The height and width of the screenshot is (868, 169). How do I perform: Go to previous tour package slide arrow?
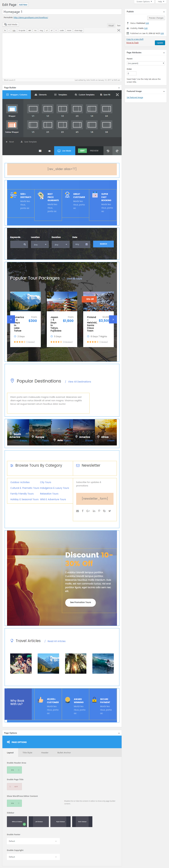point(11,319)
